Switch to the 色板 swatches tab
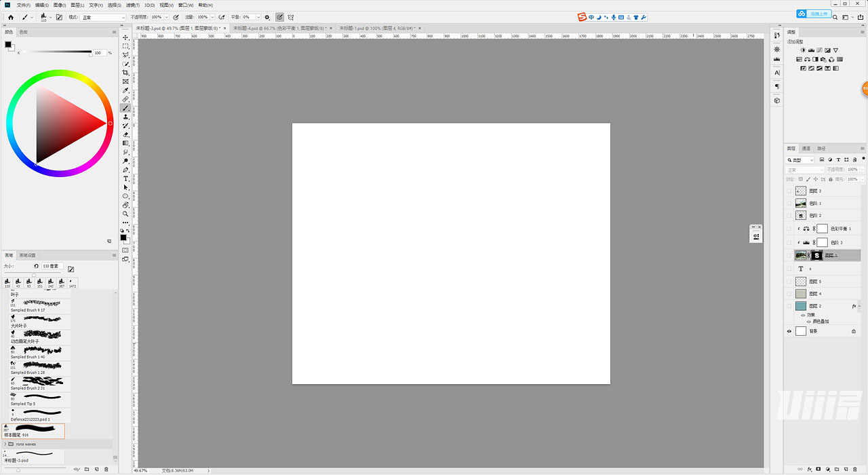This screenshot has width=868, height=475. 23,32
